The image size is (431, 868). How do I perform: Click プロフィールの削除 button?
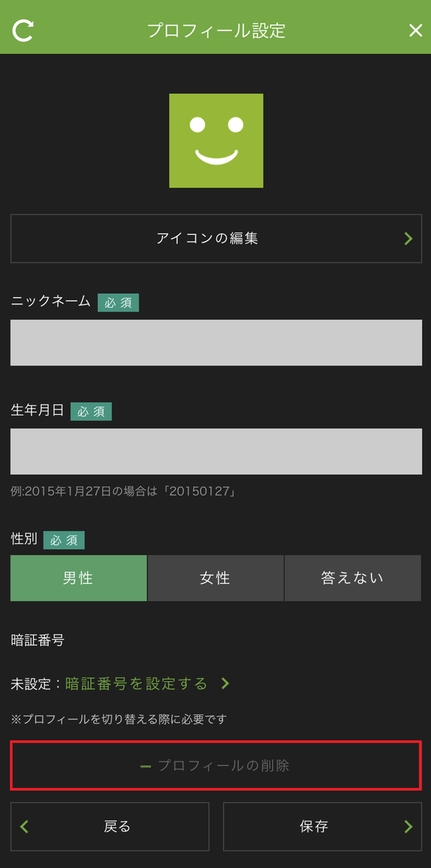216,766
